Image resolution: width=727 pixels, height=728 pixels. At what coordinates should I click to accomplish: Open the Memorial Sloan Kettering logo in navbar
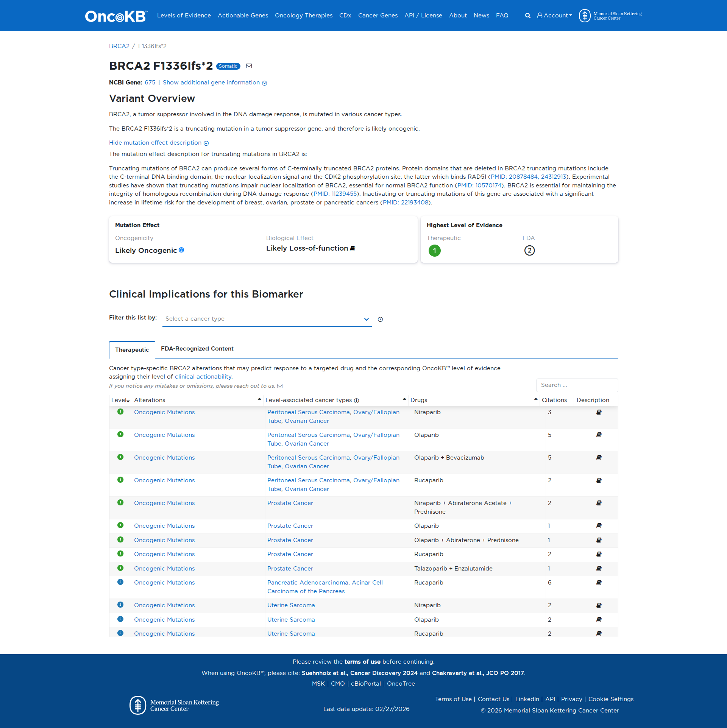[x=585, y=16]
